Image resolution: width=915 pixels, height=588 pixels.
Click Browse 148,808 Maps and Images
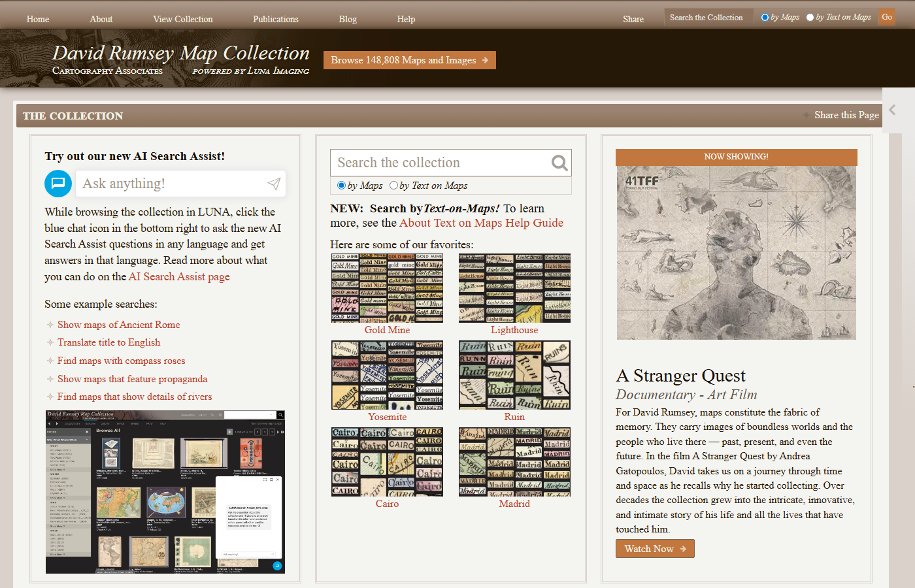[410, 60]
